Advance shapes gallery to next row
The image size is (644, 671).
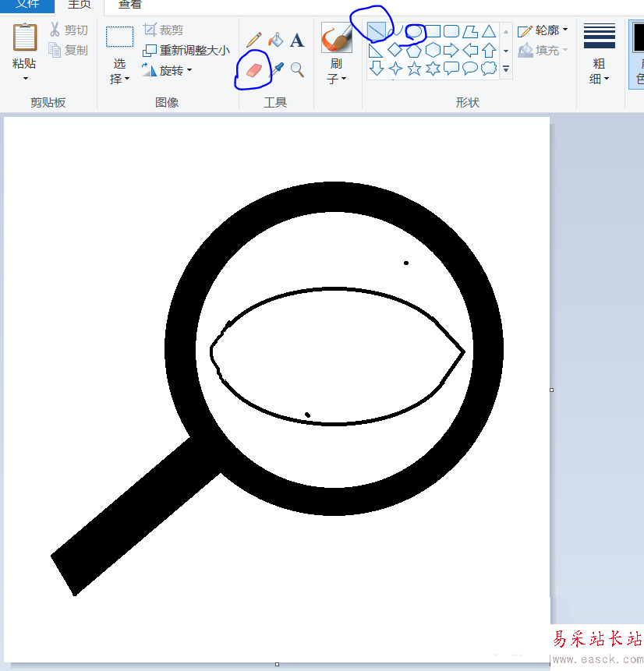pyautogui.click(x=506, y=51)
